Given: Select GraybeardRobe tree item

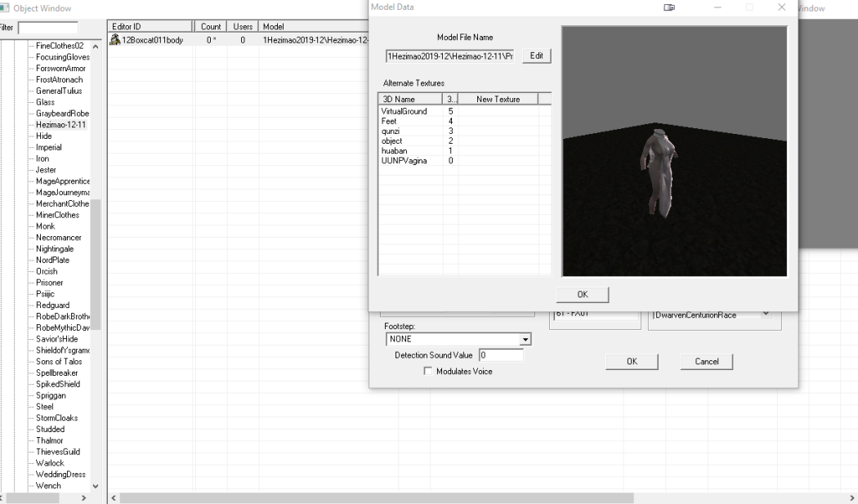Looking at the screenshot, I should point(62,114).
